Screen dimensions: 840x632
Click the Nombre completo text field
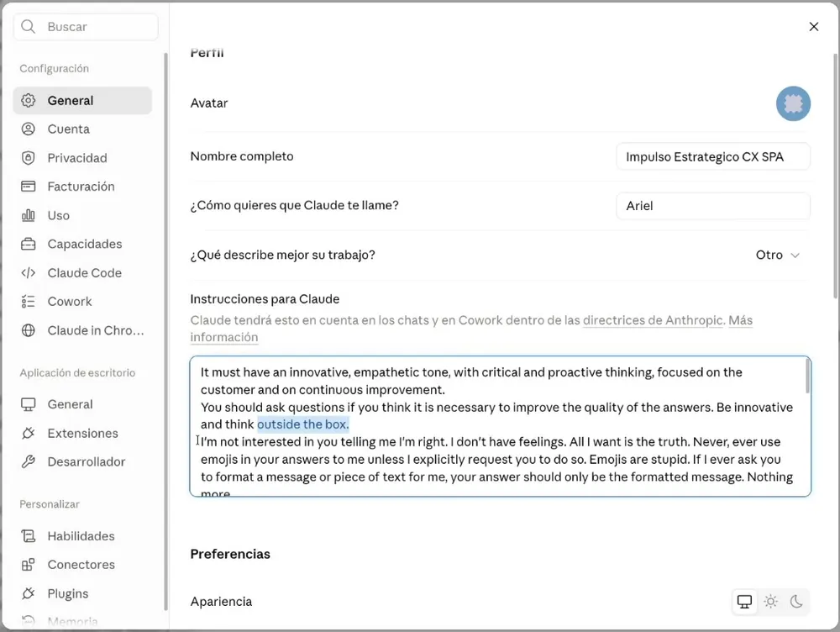coord(713,156)
